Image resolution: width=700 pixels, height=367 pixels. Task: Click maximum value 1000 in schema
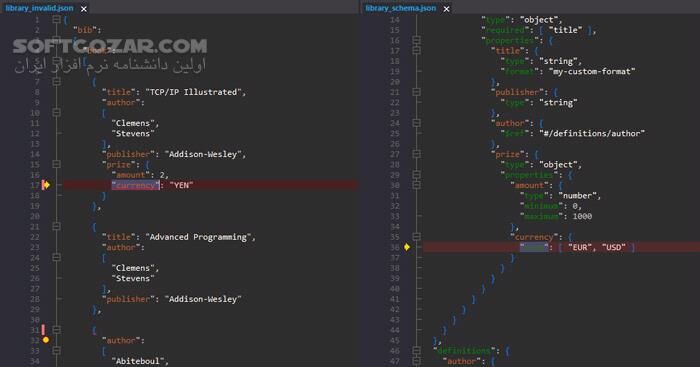582,216
